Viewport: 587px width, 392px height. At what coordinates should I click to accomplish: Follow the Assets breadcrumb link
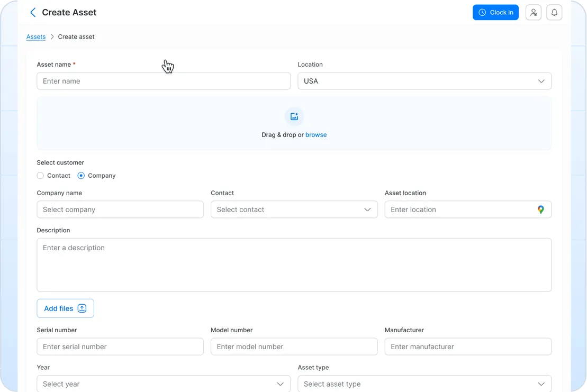(36, 37)
